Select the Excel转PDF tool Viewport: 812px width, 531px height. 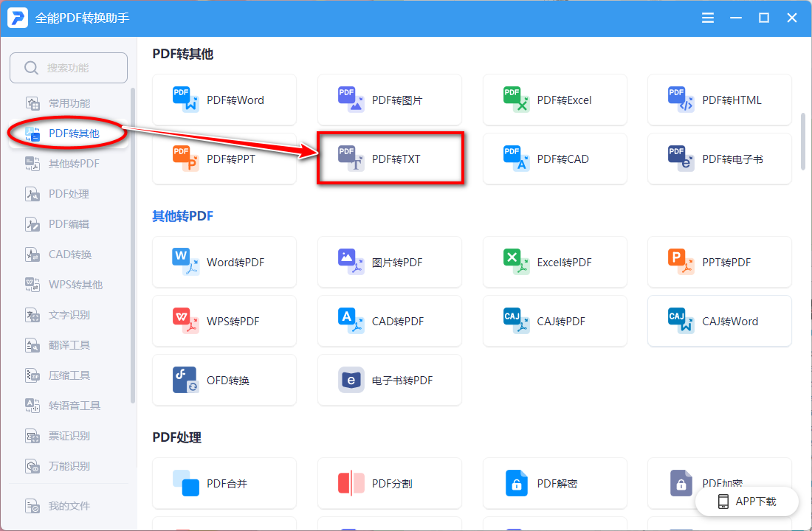point(554,263)
